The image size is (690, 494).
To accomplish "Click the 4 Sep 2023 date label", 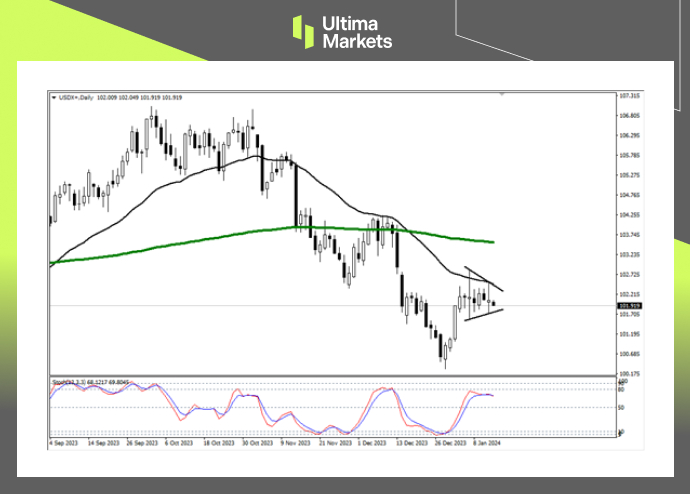I will click(x=64, y=440).
